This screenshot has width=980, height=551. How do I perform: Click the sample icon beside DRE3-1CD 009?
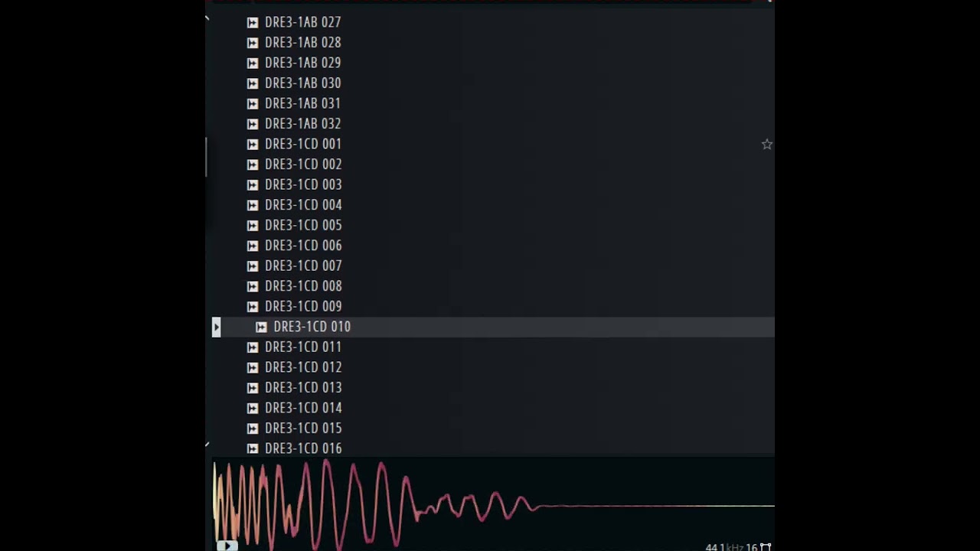point(253,307)
